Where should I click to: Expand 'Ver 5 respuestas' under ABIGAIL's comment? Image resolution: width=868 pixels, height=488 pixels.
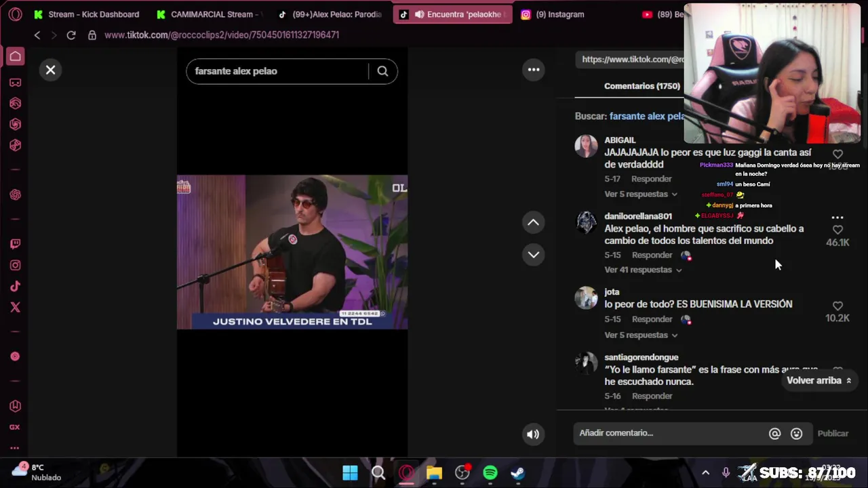pyautogui.click(x=641, y=194)
